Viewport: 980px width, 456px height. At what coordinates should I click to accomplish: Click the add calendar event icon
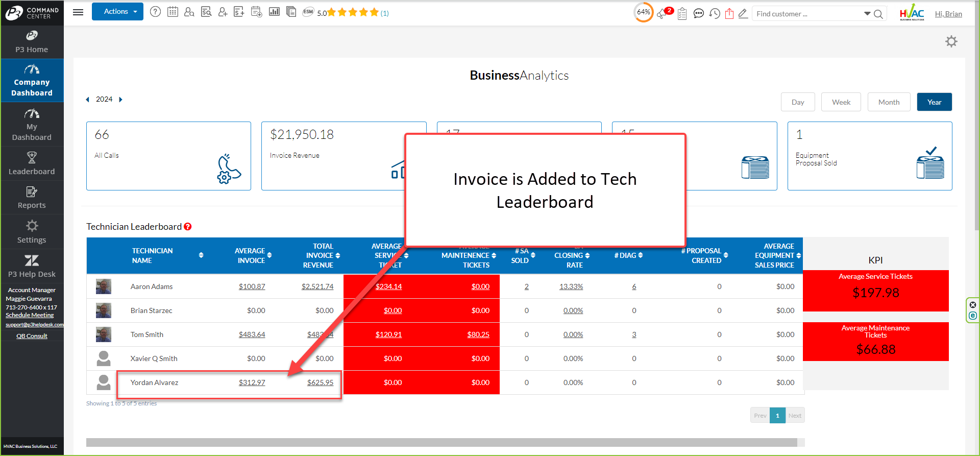pos(257,12)
